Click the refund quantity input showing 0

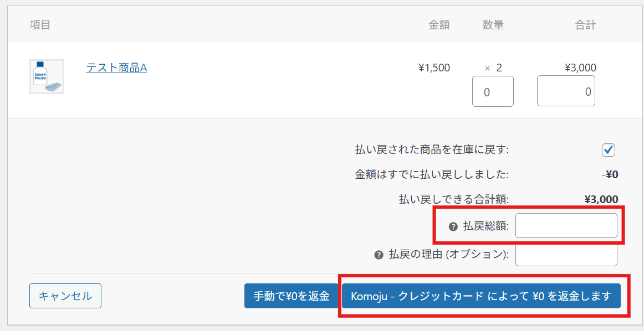click(x=493, y=91)
